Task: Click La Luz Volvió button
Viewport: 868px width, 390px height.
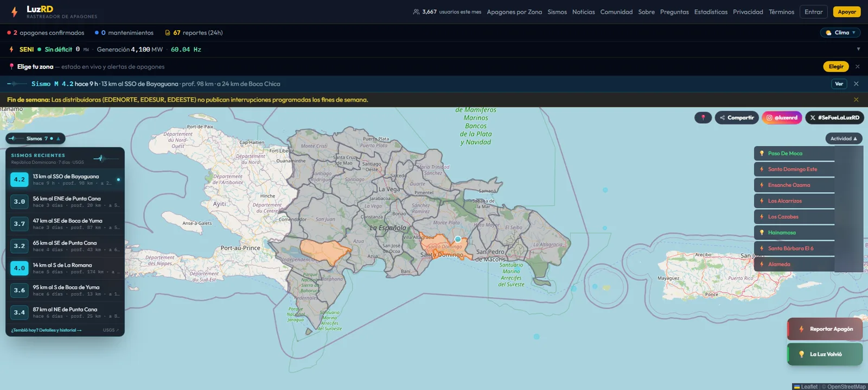Action: (825, 354)
